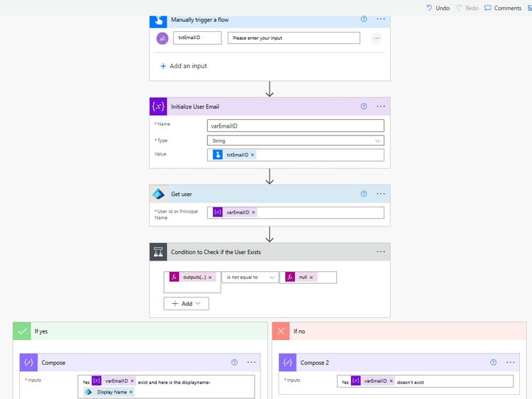Open help for Initialize User Email
Screen dimensions: 532x399
[364, 106]
